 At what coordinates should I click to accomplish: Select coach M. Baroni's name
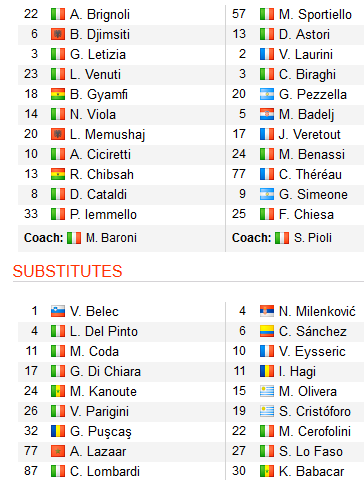tap(111, 238)
